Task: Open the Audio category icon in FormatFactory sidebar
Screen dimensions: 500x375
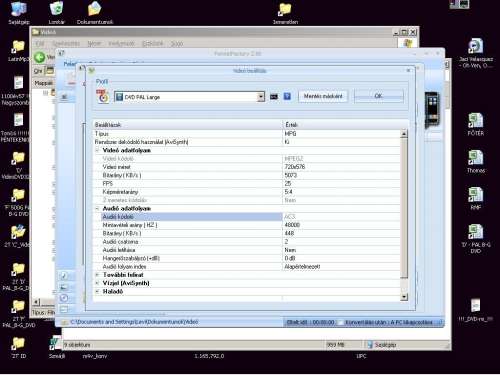Action: tap(64, 276)
